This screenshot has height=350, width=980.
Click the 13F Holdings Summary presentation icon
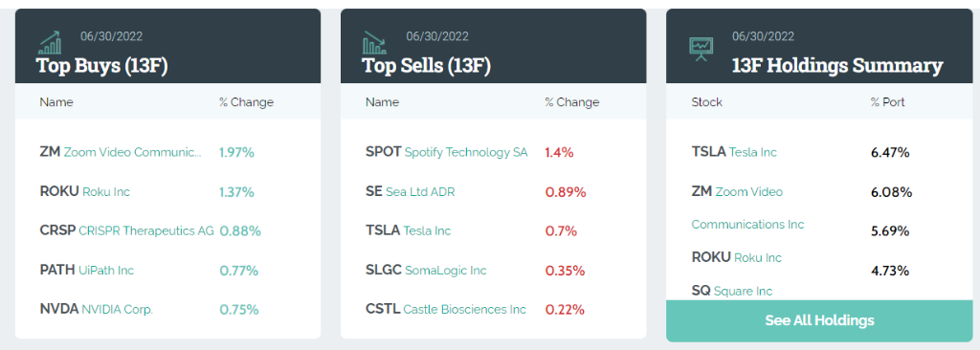(x=701, y=50)
